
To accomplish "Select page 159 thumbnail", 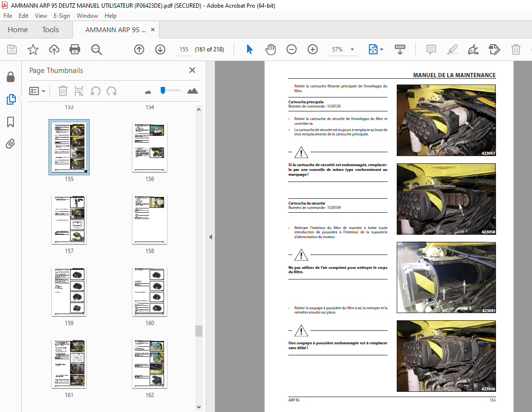I will [69, 291].
